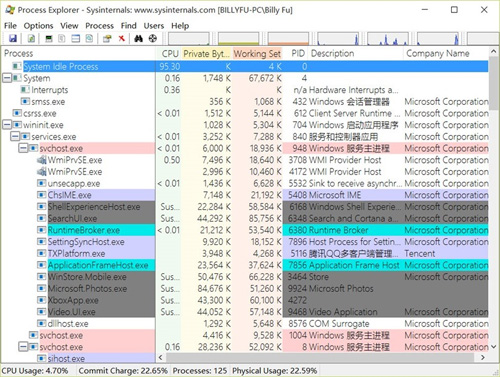Click the first WmiPrvSE.exe icon, PID 3708

[x=41, y=160]
